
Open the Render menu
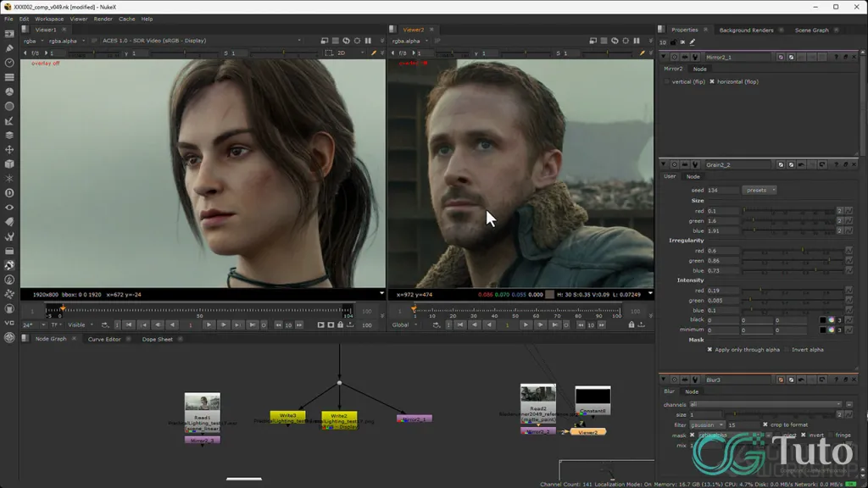click(x=103, y=19)
